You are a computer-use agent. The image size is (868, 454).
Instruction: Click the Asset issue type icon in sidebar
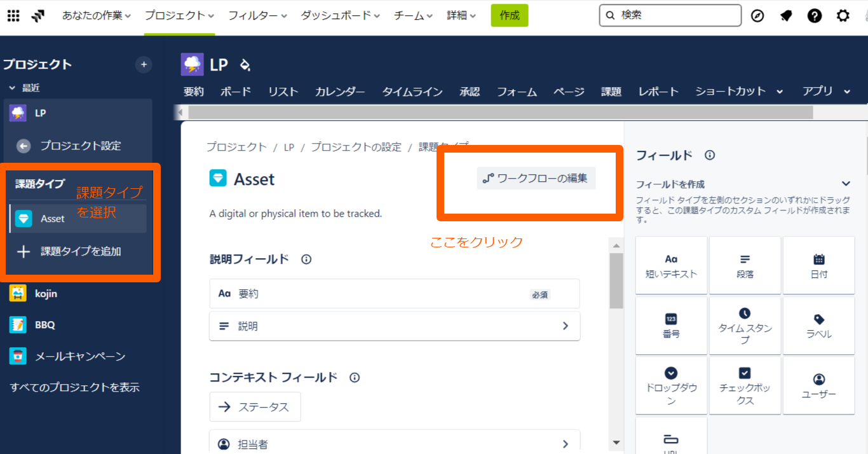(24, 219)
